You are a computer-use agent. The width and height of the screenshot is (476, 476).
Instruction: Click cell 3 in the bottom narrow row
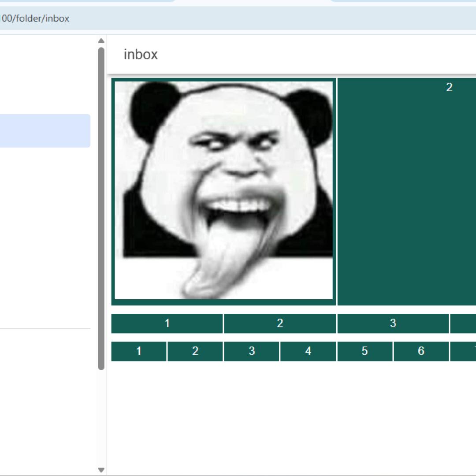(252, 351)
